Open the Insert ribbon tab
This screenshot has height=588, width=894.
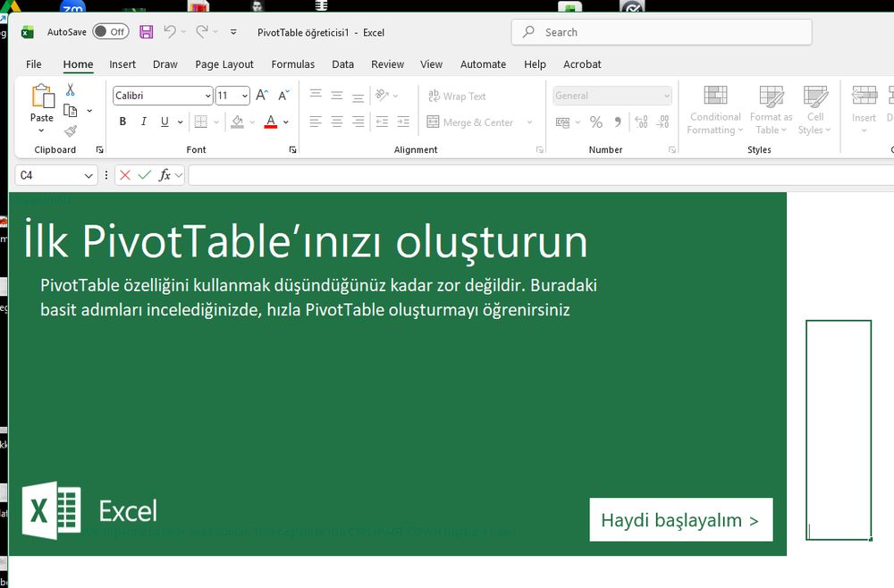(x=122, y=64)
